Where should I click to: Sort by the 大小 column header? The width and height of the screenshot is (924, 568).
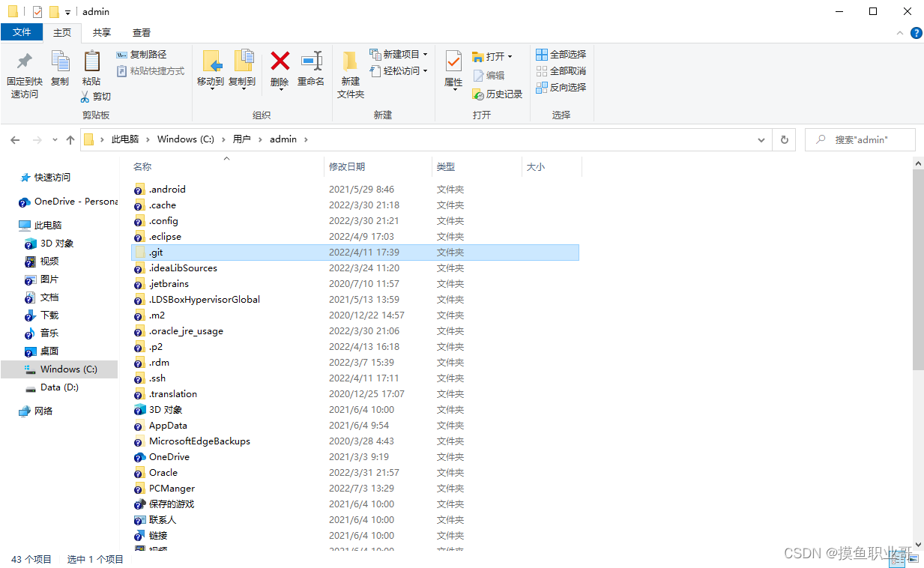(x=551, y=167)
